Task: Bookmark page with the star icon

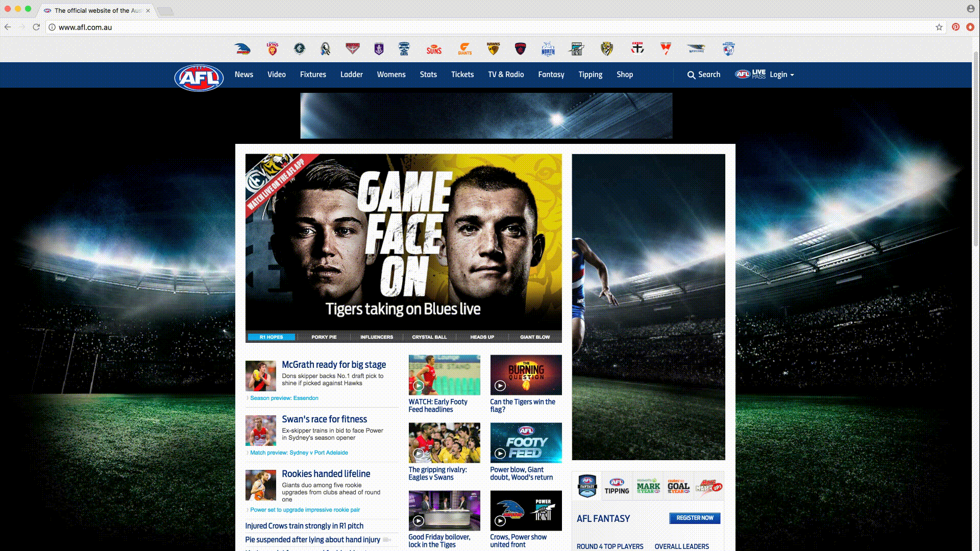Action: 939,28
